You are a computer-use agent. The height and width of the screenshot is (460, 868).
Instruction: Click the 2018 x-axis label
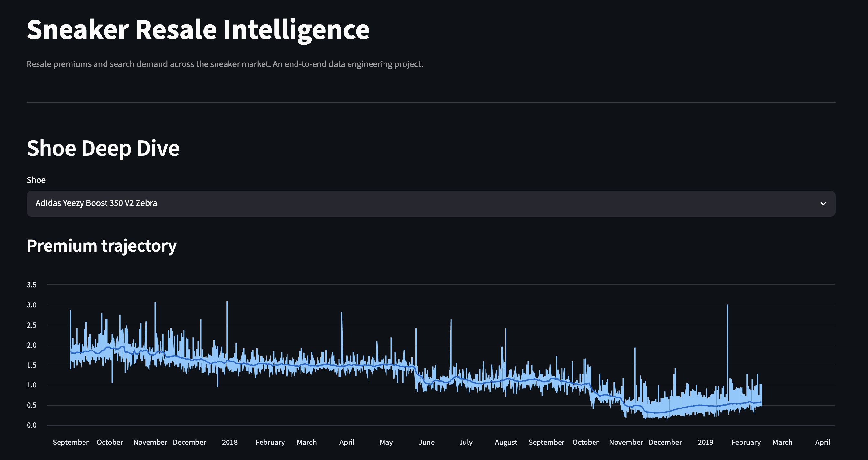pyautogui.click(x=230, y=442)
